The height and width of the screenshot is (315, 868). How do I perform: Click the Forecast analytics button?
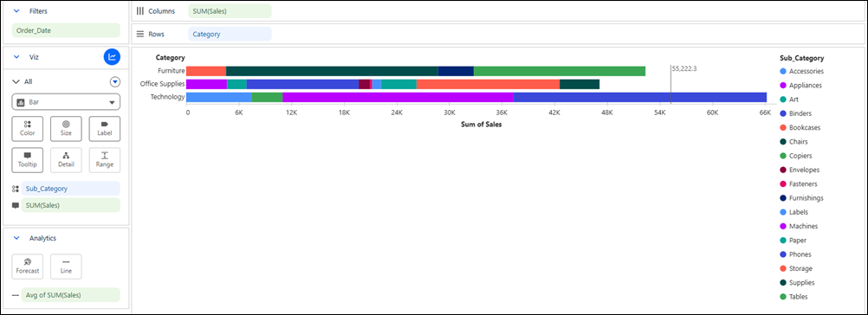coord(27,267)
